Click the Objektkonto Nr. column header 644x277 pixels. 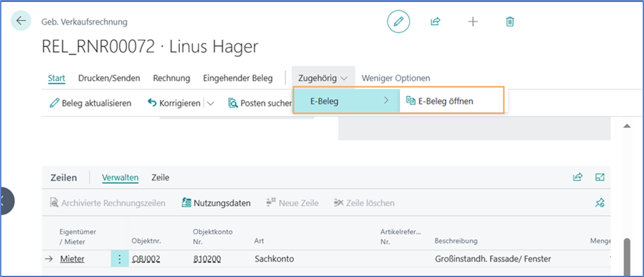click(x=213, y=237)
